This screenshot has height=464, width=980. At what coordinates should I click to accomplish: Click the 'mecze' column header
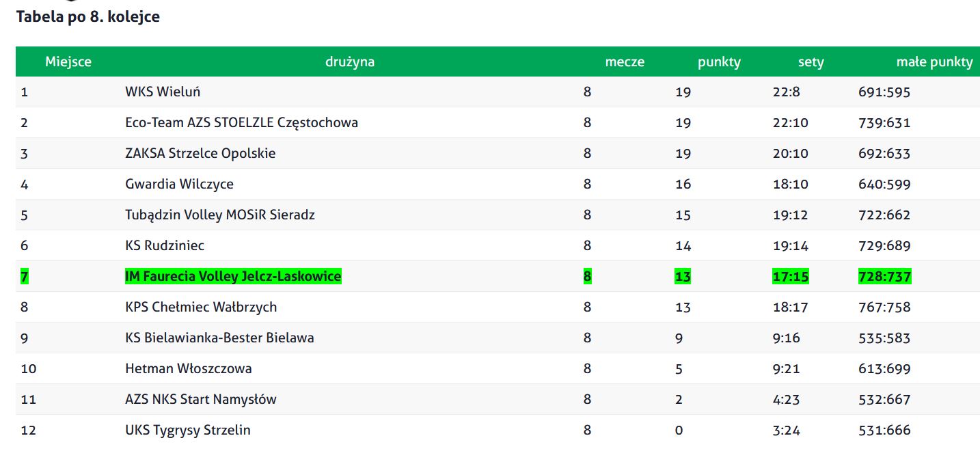[x=625, y=62]
